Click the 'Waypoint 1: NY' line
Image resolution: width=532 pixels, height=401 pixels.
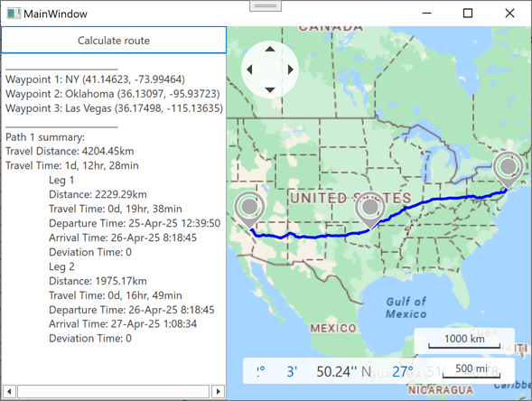[x=95, y=79]
